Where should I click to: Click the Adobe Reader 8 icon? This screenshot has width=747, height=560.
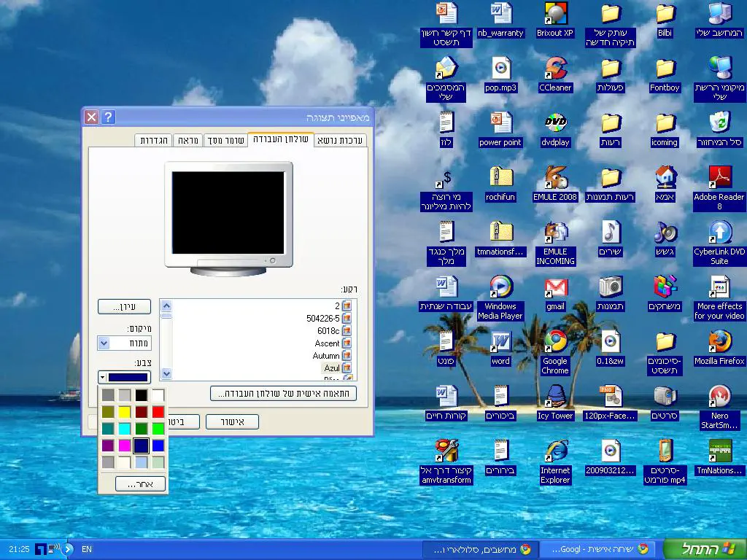pyautogui.click(x=719, y=178)
